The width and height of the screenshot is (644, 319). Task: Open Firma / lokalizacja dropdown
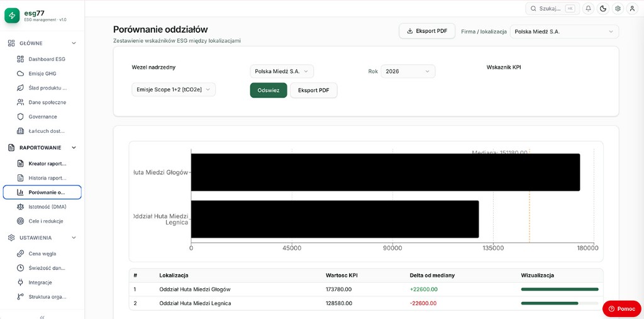point(564,31)
